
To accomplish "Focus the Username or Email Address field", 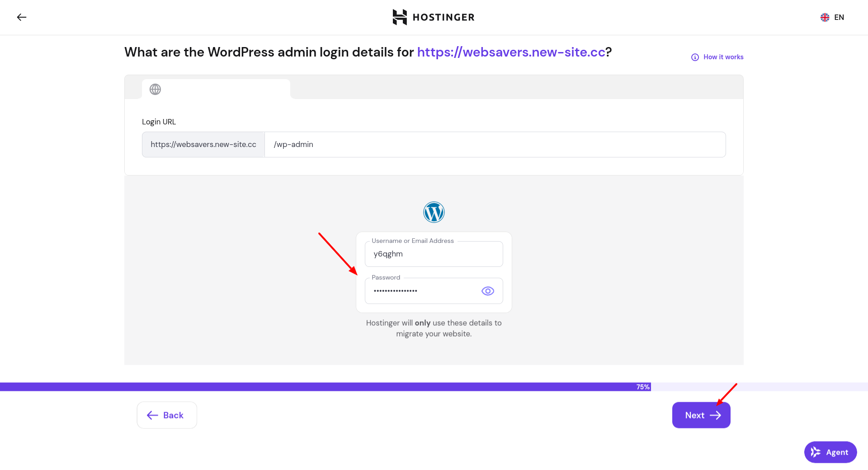I will pyautogui.click(x=434, y=254).
